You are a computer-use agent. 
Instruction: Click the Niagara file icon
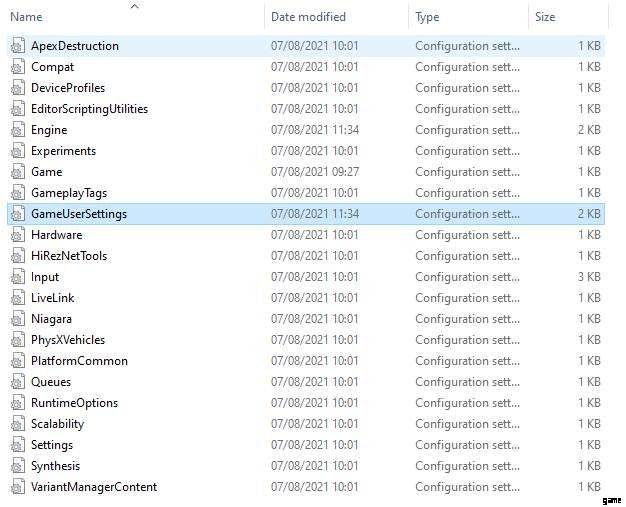[x=16, y=319]
